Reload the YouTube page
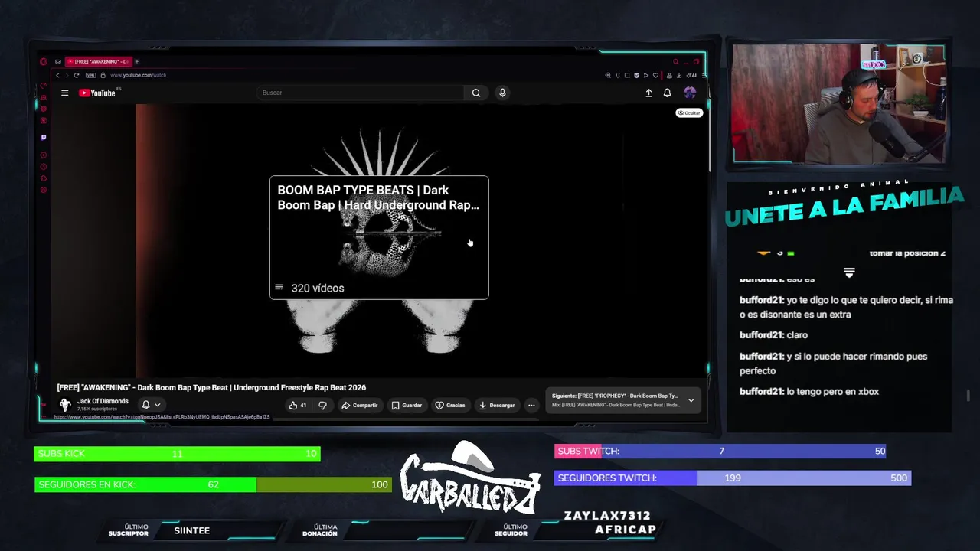Viewport: 980px width, 551px height. (77, 75)
